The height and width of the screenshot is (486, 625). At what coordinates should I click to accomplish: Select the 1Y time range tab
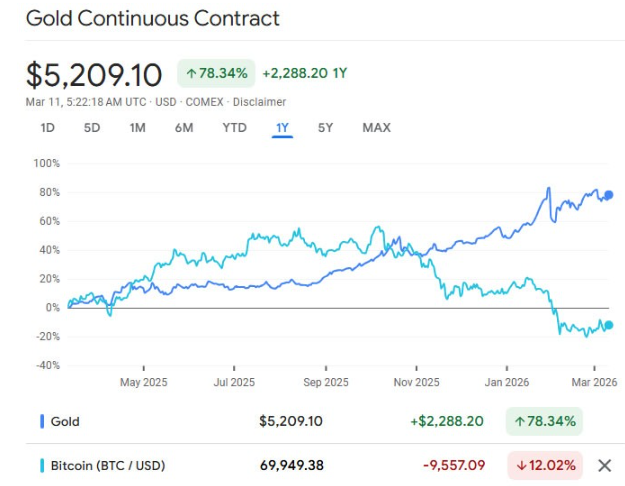(x=282, y=127)
